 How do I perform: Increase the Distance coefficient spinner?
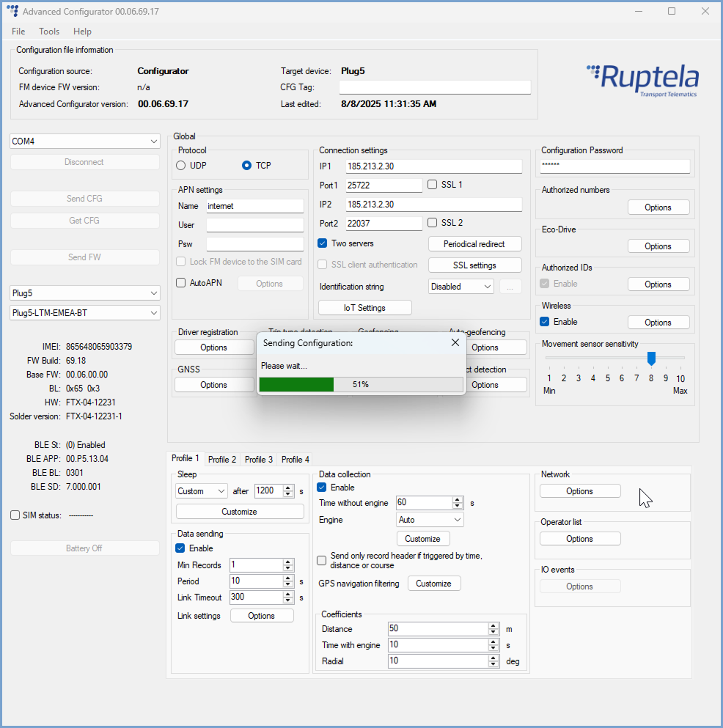(493, 626)
